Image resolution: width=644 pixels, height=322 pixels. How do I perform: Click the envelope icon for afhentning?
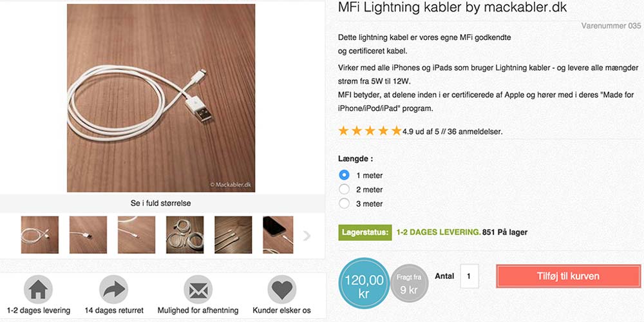coord(198,290)
